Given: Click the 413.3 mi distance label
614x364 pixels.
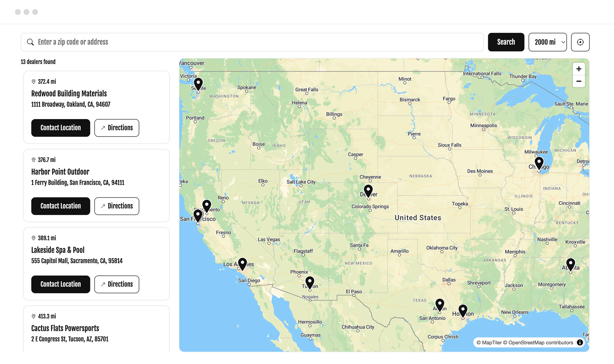Looking at the screenshot, I should 47,316.
